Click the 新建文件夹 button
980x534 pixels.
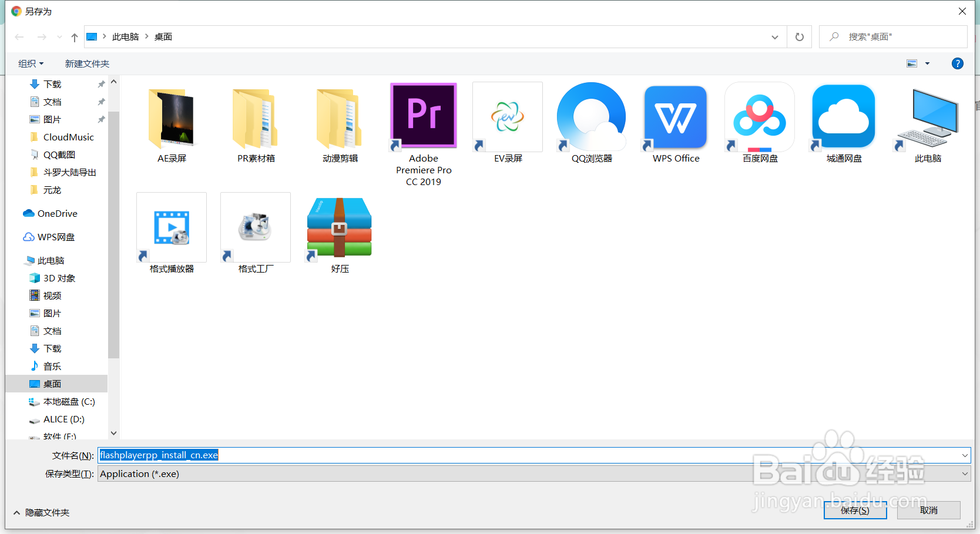pyautogui.click(x=87, y=63)
